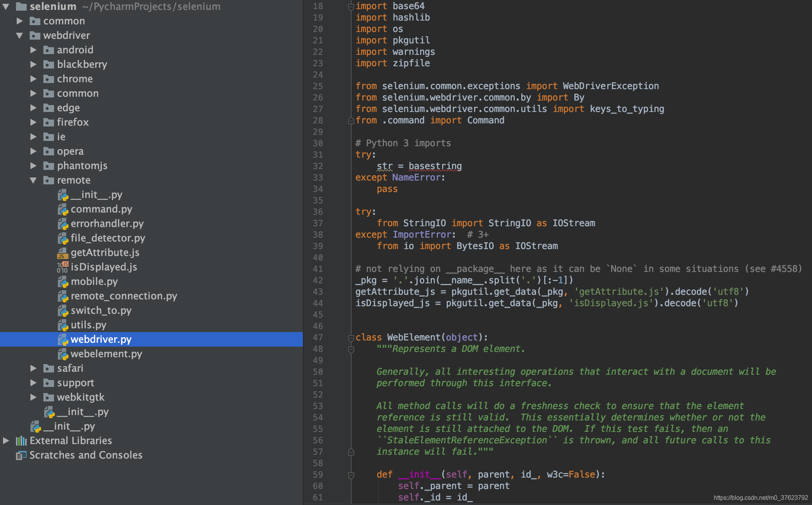Expand the android folder arrow
The width and height of the screenshot is (812, 505).
pyautogui.click(x=33, y=50)
